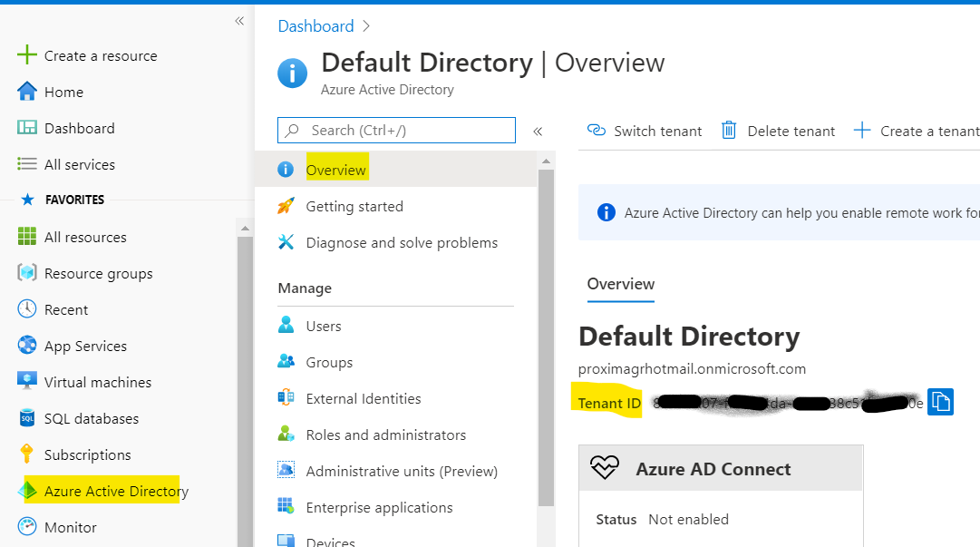Click the copy Tenant ID icon
Image resolution: width=980 pixels, height=547 pixels.
pos(940,402)
